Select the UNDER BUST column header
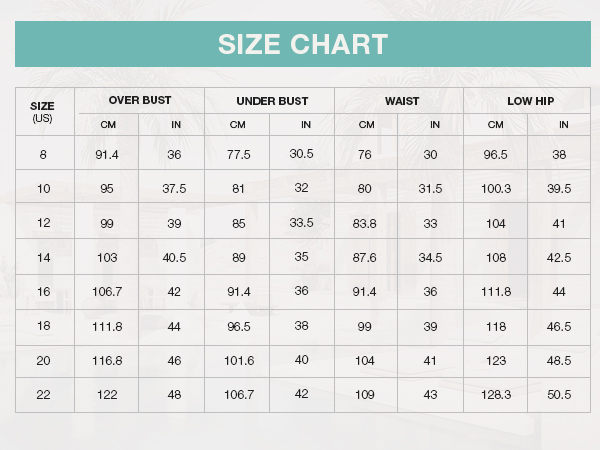The height and width of the screenshot is (450, 600). pyautogui.click(x=272, y=101)
